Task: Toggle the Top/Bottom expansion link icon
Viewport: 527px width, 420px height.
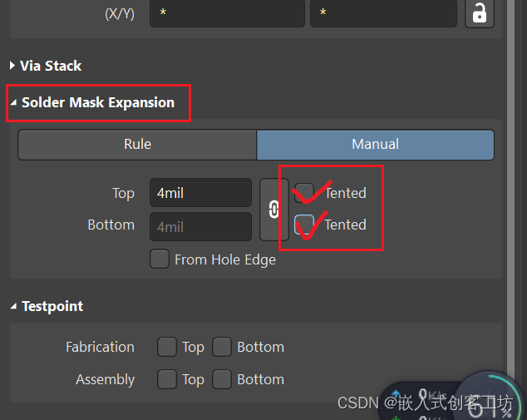Action: tap(273, 210)
